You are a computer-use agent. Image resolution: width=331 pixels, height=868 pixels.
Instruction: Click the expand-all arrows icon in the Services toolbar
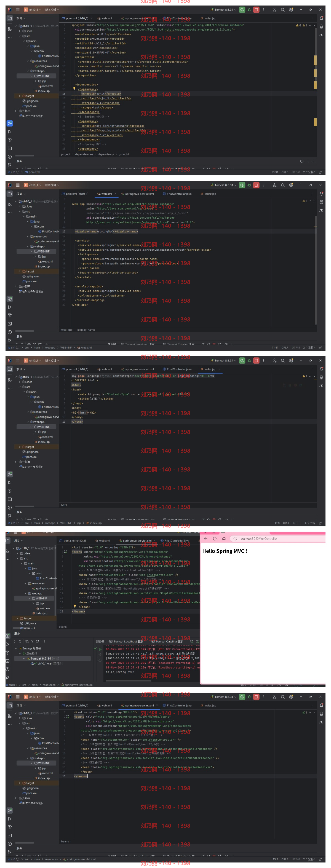tap(15, 641)
